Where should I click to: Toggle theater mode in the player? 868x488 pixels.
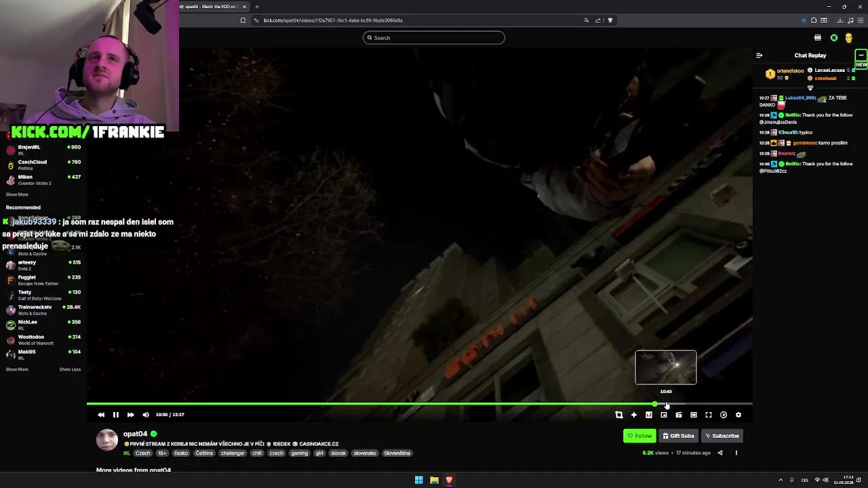[x=693, y=415]
